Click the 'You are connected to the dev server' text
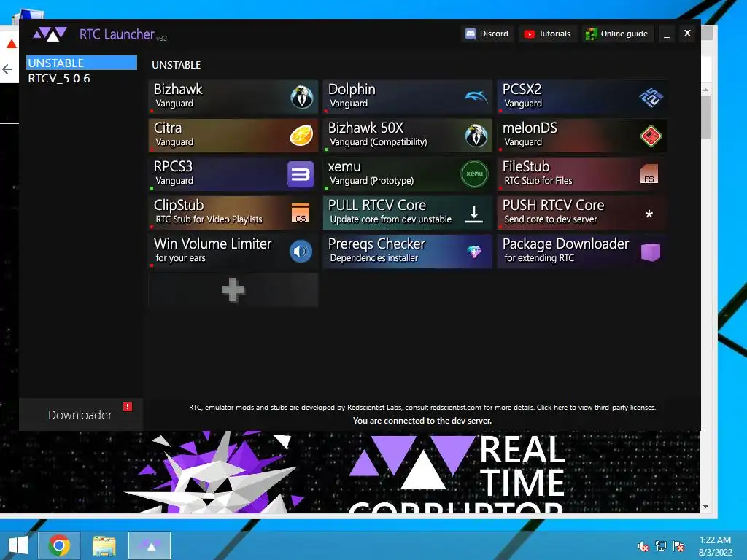Screen dimensions: 747x560 pyautogui.click(x=422, y=421)
